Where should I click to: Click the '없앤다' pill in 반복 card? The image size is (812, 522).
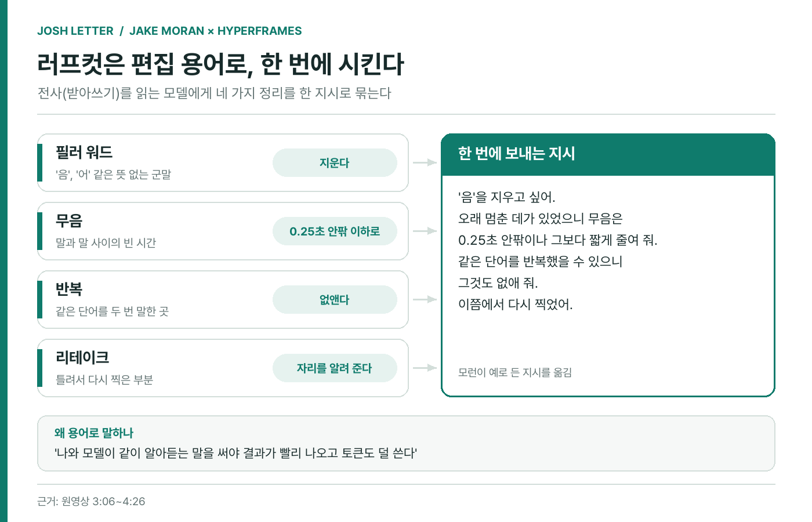(335, 300)
